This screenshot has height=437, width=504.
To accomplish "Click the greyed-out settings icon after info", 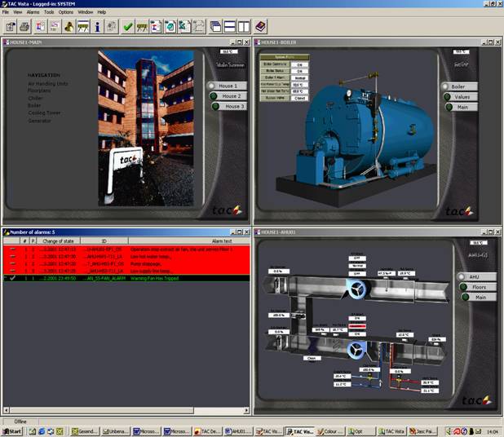I will (112, 27).
